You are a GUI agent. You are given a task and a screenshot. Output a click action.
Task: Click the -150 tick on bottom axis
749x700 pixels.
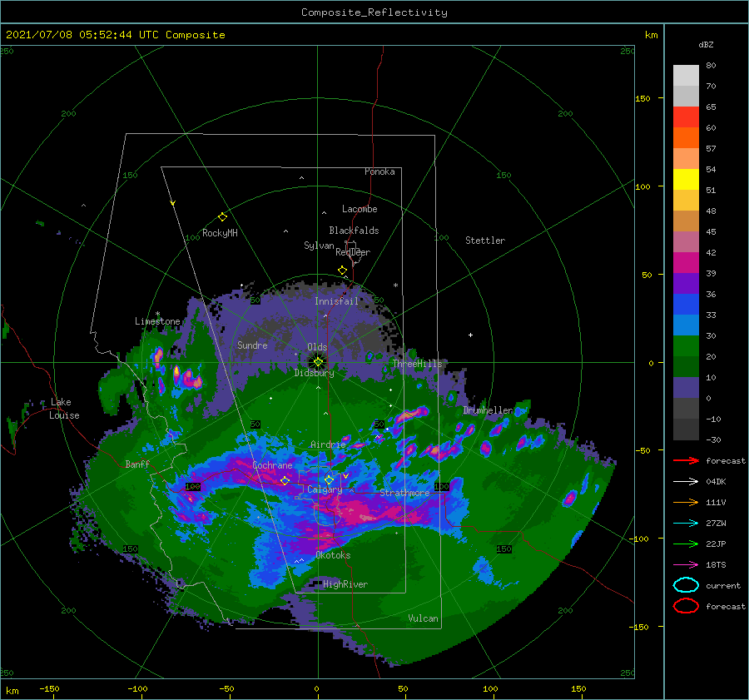49,688
